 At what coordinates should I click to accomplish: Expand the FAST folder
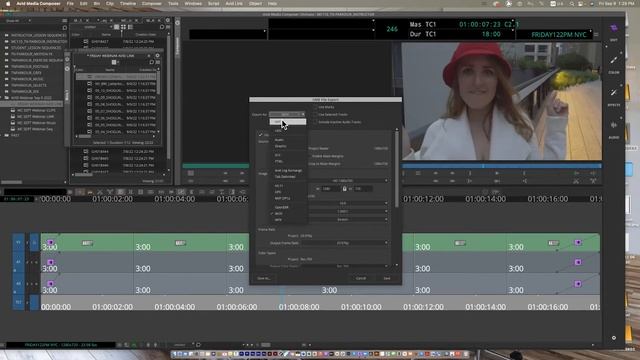point(2,135)
